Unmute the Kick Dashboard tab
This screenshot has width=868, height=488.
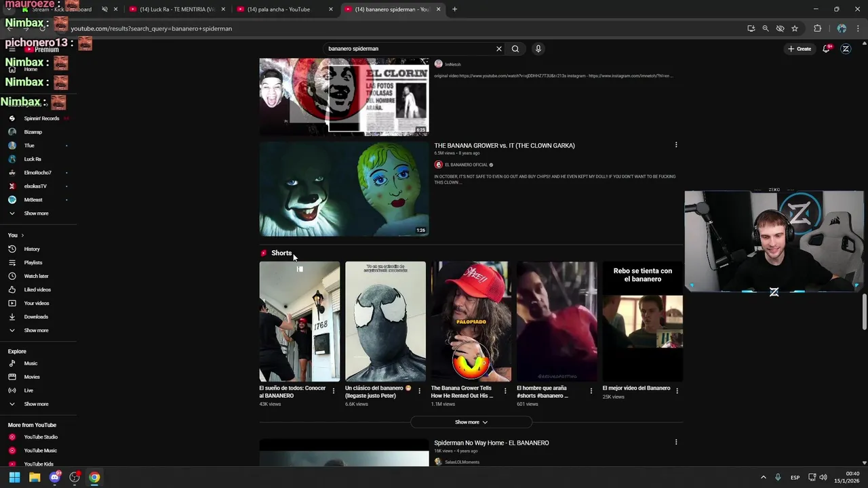[104, 9]
